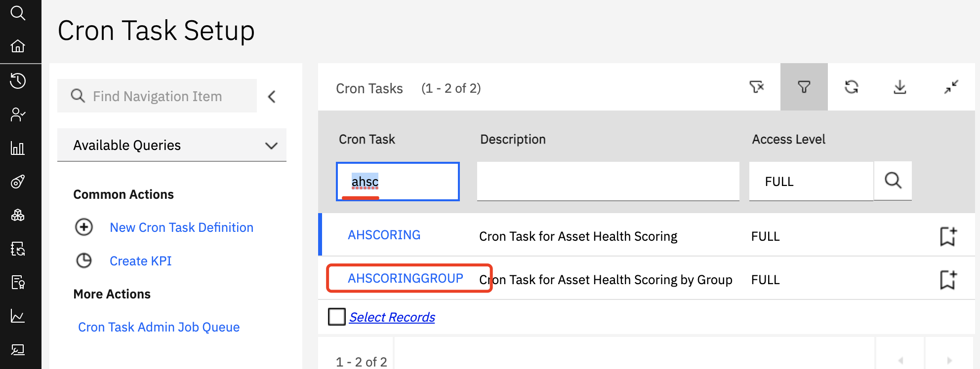Viewport: 980px width, 369px height.
Task: Open the Cron Task Admin Job Queue
Action: pyautogui.click(x=159, y=327)
